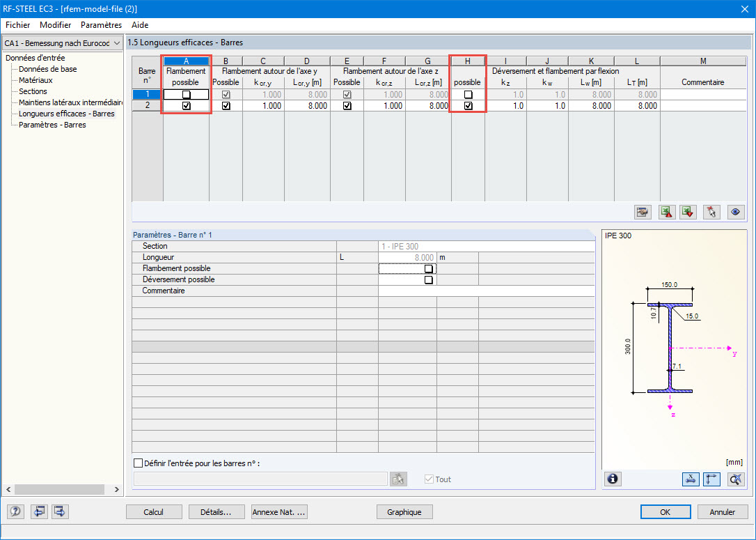Image resolution: width=756 pixels, height=540 pixels.
Task: Open the Paramètres menu
Action: click(x=101, y=25)
